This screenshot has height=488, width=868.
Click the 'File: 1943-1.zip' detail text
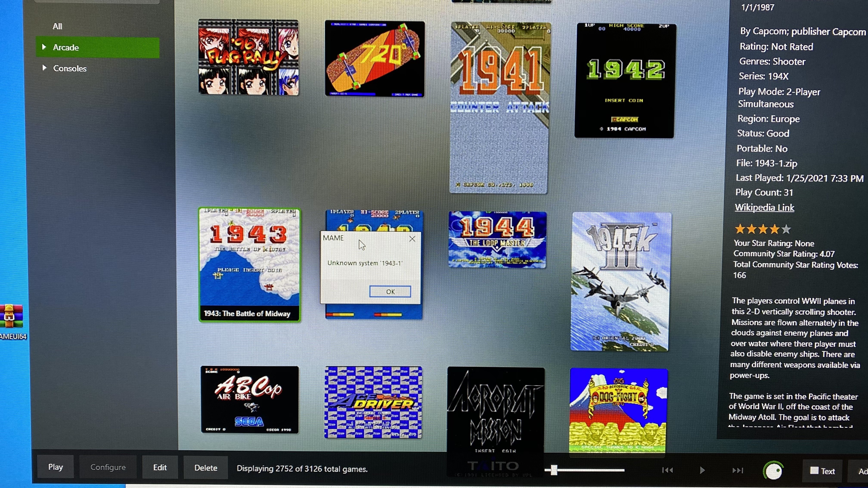(x=767, y=163)
